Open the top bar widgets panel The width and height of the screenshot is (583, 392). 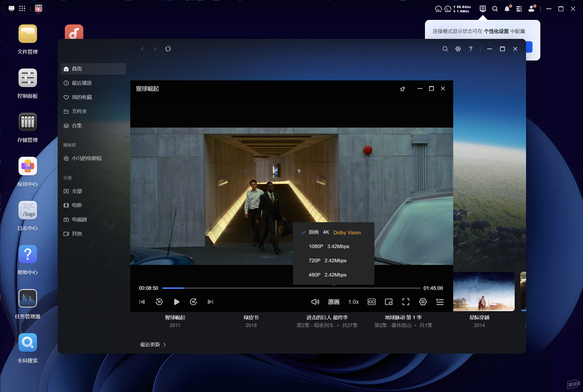tap(519, 9)
